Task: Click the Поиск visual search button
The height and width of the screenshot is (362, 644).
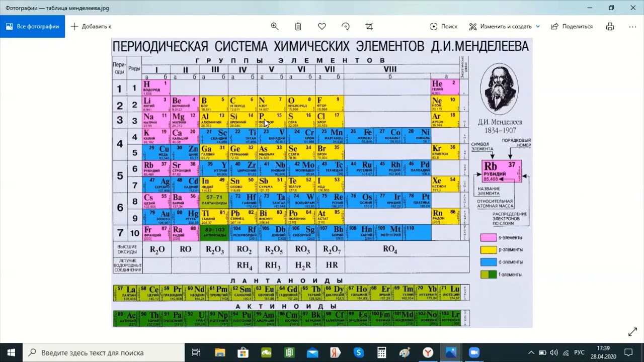Action: (x=444, y=26)
